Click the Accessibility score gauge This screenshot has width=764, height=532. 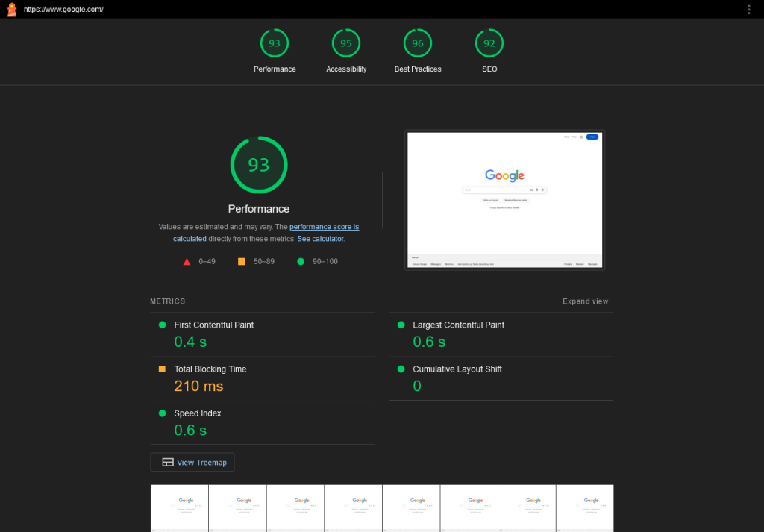pyautogui.click(x=346, y=43)
